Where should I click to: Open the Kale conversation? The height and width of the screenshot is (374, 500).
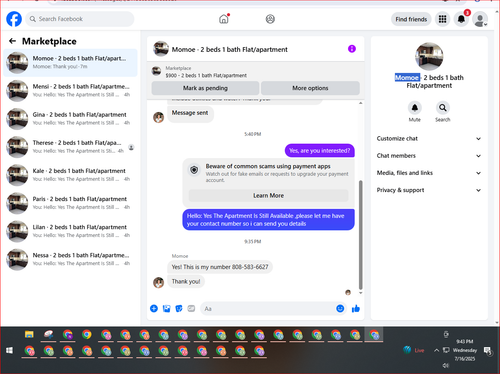coord(70,175)
